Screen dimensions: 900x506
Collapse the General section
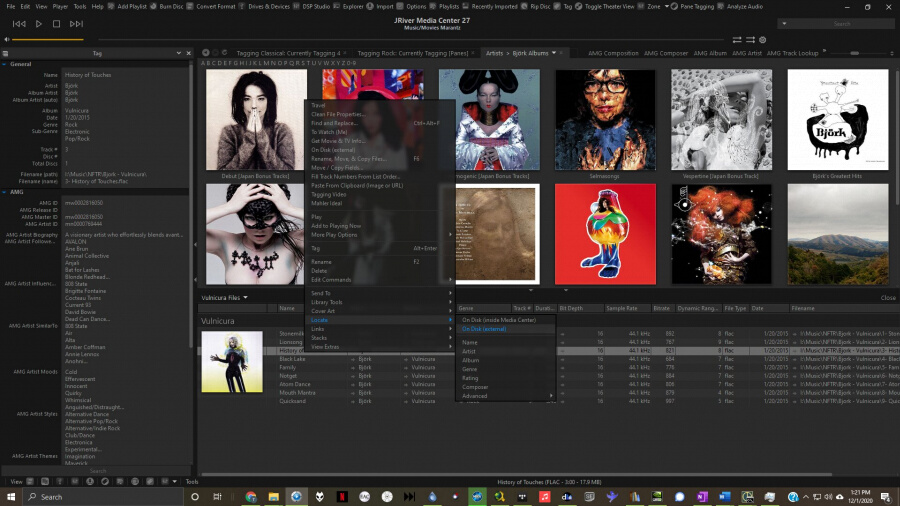5,64
